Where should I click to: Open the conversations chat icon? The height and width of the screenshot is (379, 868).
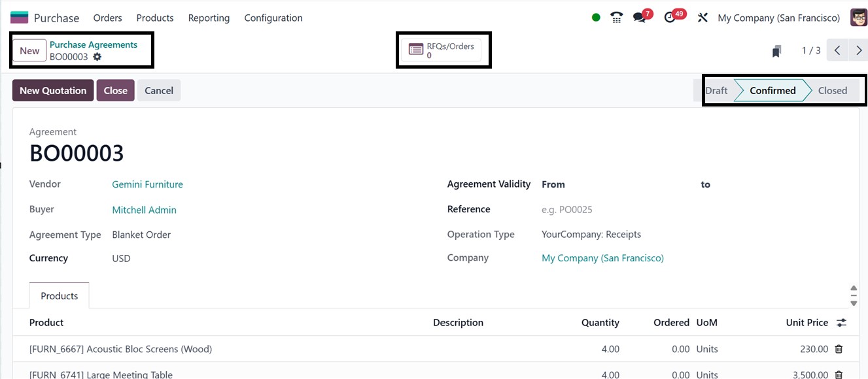[640, 18]
